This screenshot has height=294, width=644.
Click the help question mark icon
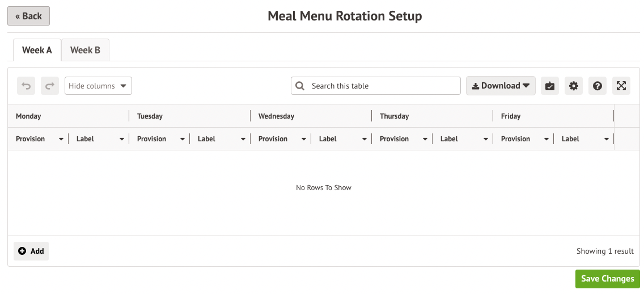coord(598,86)
